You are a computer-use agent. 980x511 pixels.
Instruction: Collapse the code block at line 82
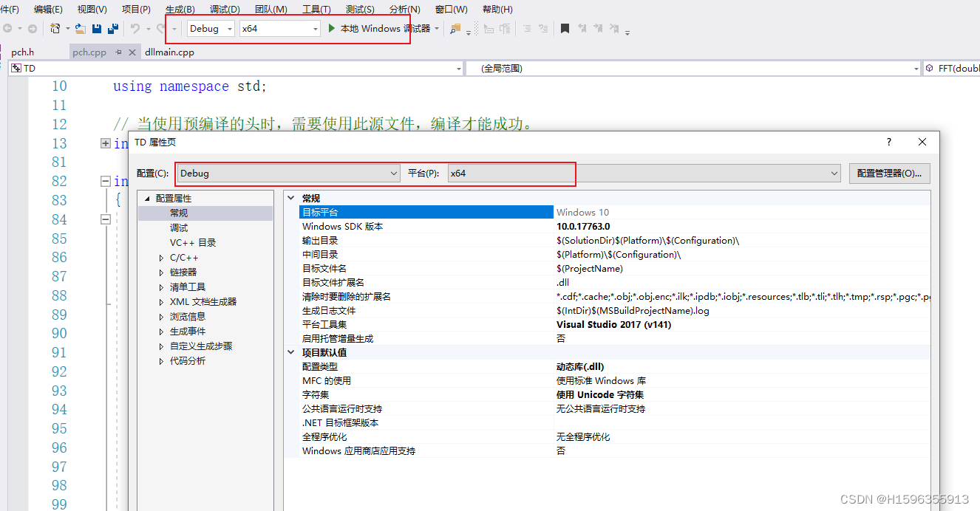coord(106,181)
